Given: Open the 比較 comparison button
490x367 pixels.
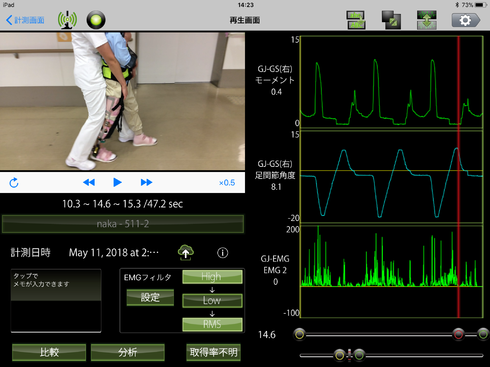Looking at the screenshot, I should pos(49,352).
